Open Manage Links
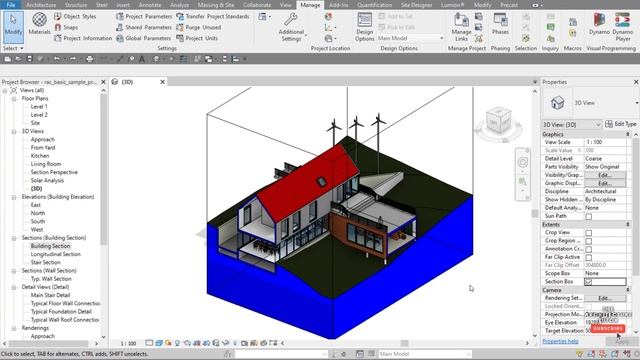The width and height of the screenshot is (640, 360). (x=461, y=27)
